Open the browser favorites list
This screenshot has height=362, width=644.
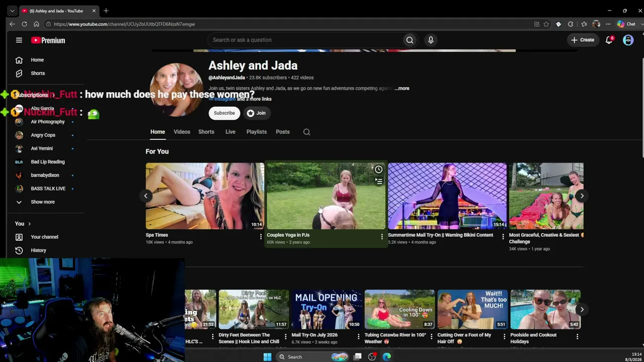pos(584,24)
